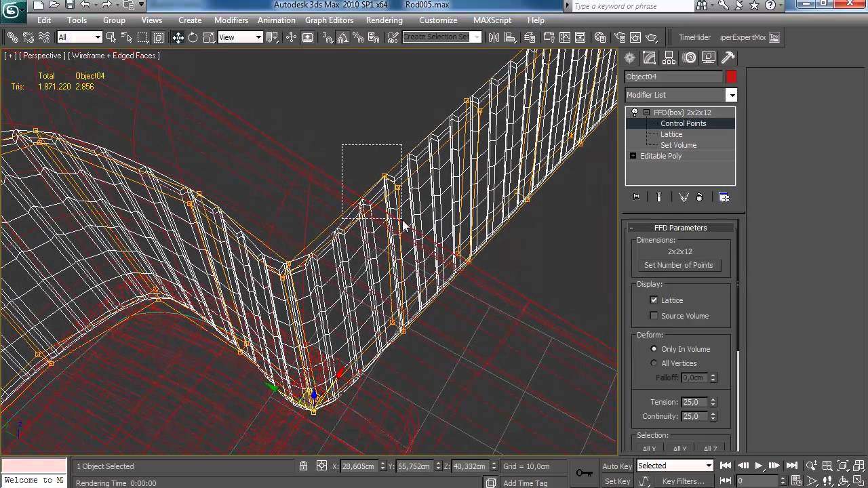
Task: Activate the Select and Scale tool
Action: (x=209, y=37)
